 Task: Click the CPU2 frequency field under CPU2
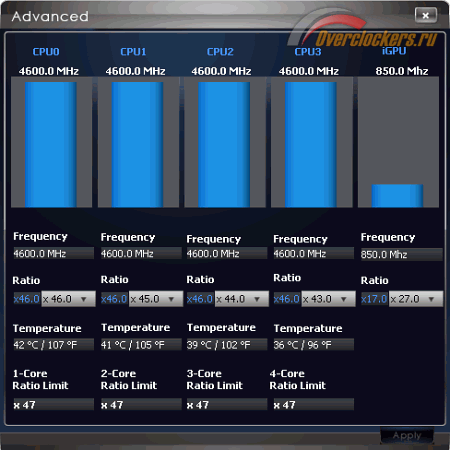[227, 253]
